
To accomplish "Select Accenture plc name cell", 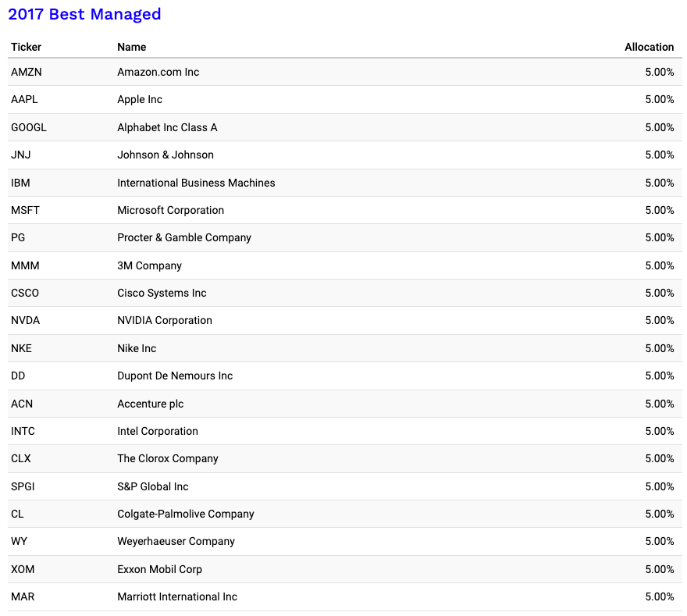I will 150,404.
